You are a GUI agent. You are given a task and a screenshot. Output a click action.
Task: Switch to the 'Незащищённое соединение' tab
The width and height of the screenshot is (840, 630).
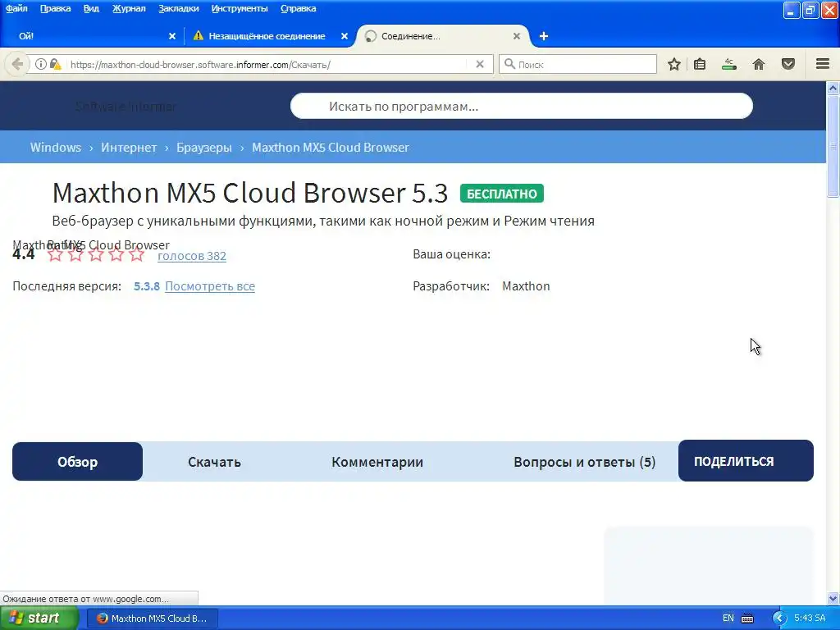(x=267, y=36)
